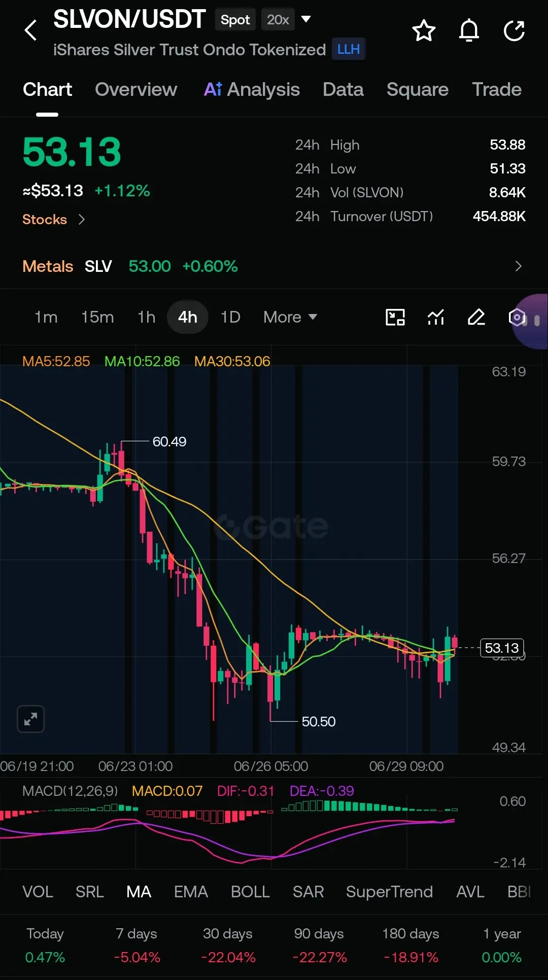Add SLVON/USDT to favorites with star icon
The width and height of the screenshot is (548, 980).
(x=424, y=30)
